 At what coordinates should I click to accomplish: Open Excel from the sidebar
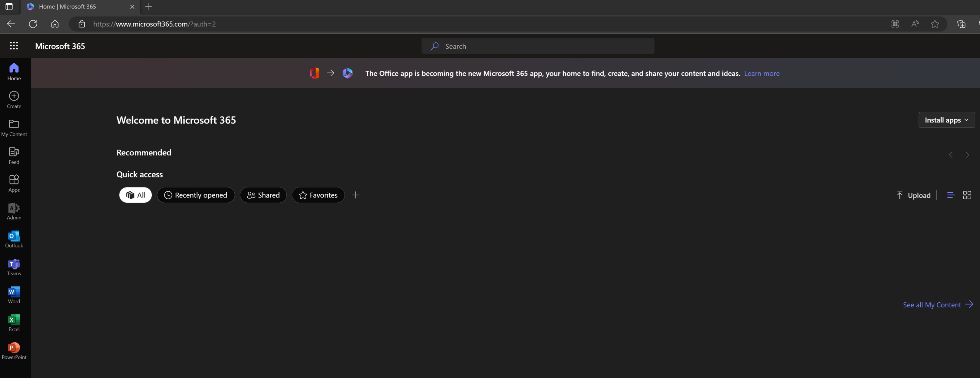[14, 323]
